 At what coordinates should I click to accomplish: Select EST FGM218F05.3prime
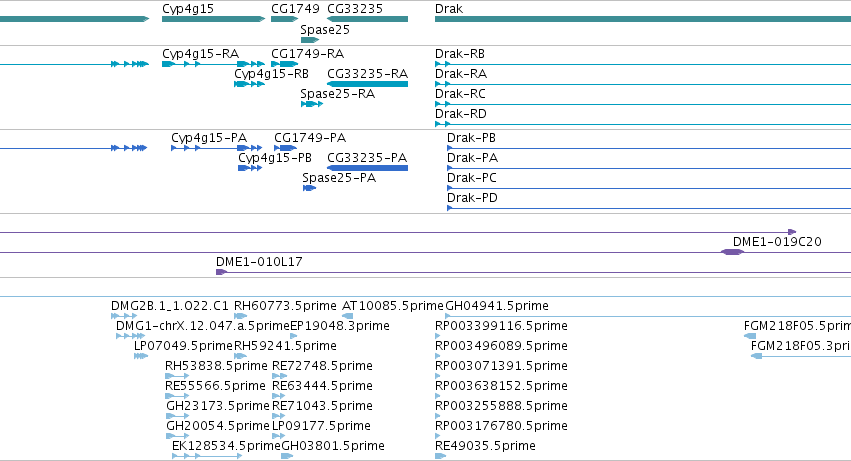click(x=801, y=356)
